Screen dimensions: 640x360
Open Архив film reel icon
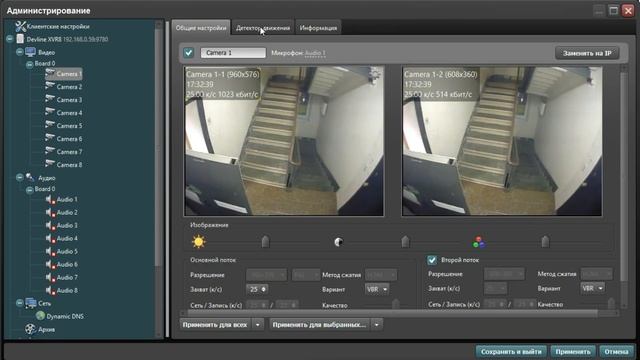[x=30, y=329]
